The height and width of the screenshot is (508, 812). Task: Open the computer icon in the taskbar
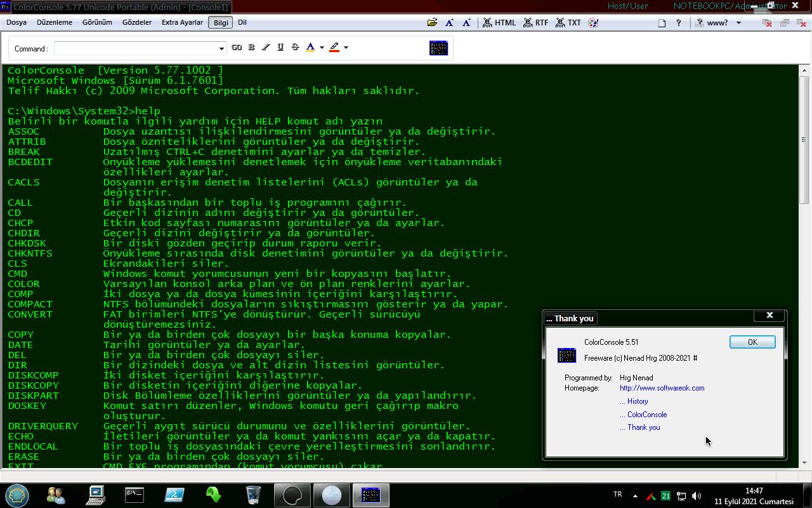pos(96,495)
